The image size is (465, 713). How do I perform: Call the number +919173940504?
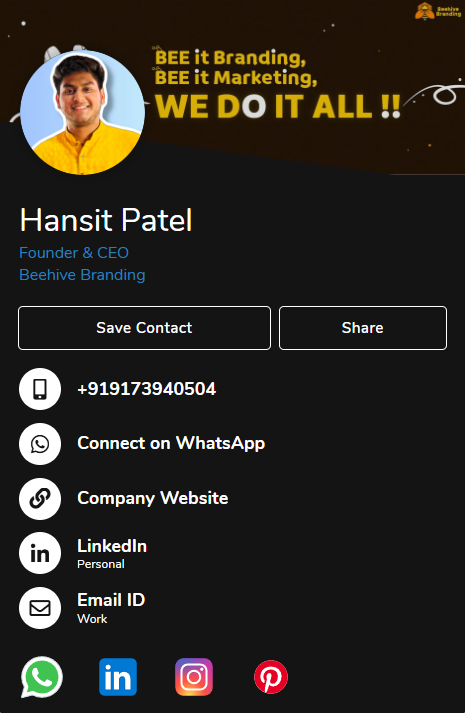pos(147,389)
